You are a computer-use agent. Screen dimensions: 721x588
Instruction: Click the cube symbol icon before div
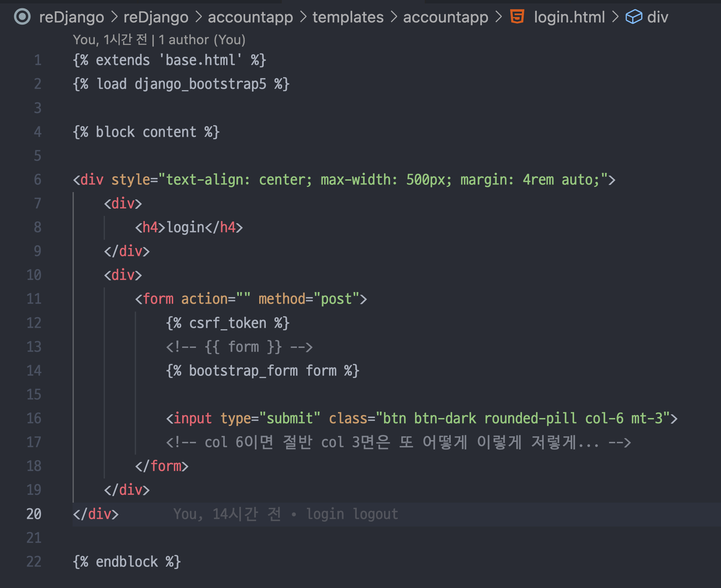coord(634,17)
